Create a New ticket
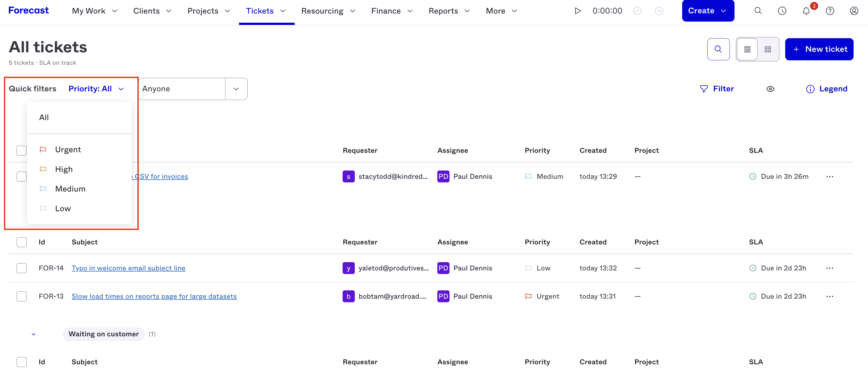Viewport: 868px width, 372px height. click(819, 49)
